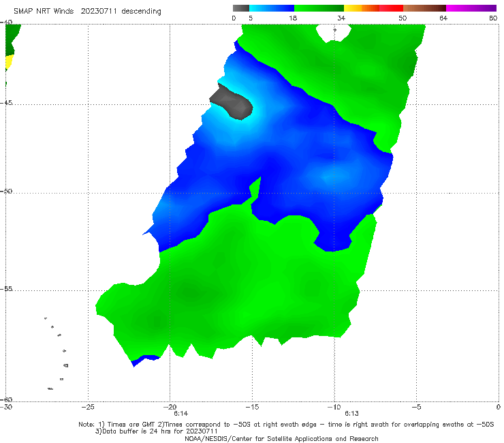Click the dark gray low-wind patch on the map
The height and width of the screenshot is (443, 504).
233,103
